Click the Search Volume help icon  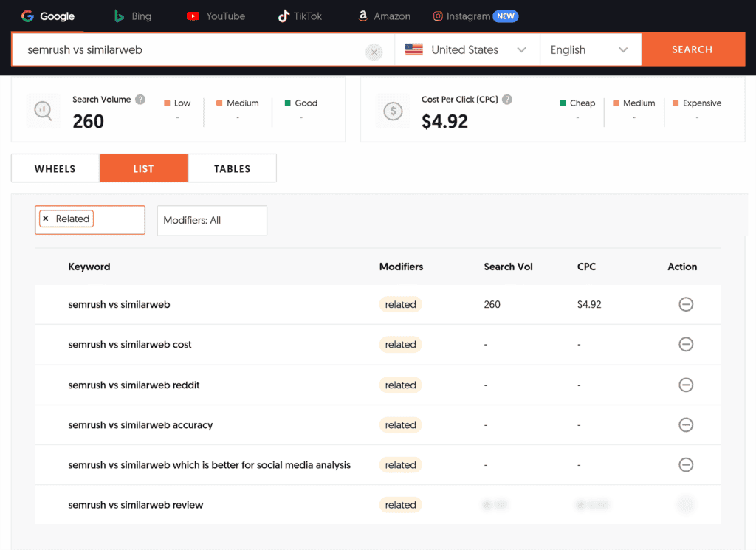point(140,99)
